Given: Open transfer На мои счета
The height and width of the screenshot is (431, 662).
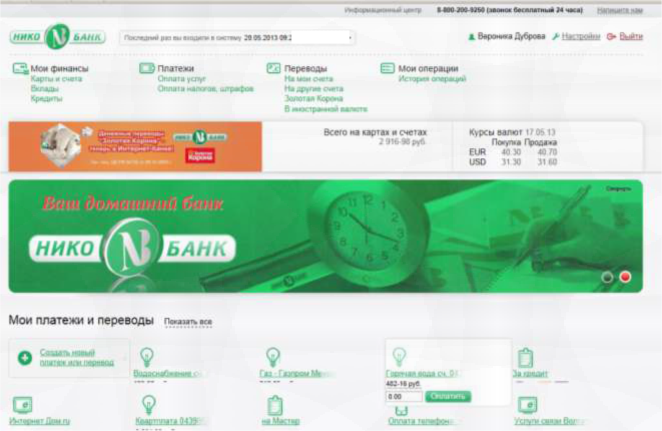Looking at the screenshot, I should coord(309,79).
